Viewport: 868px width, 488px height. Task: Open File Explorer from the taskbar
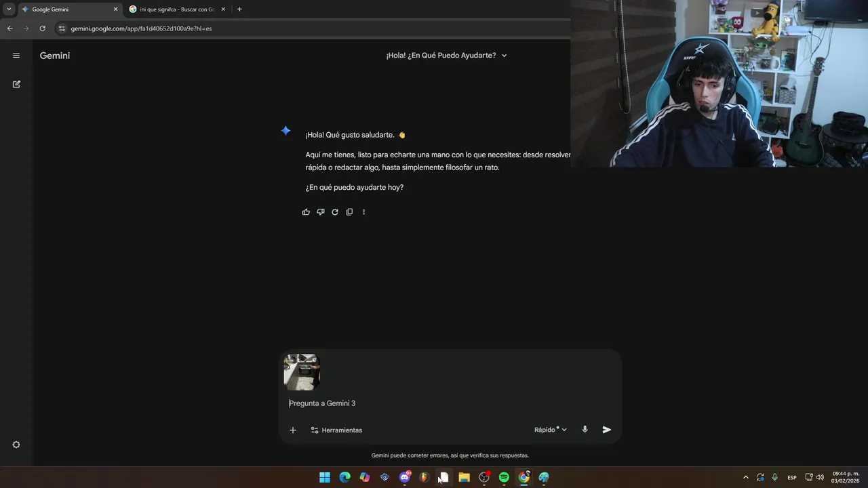[464, 477]
